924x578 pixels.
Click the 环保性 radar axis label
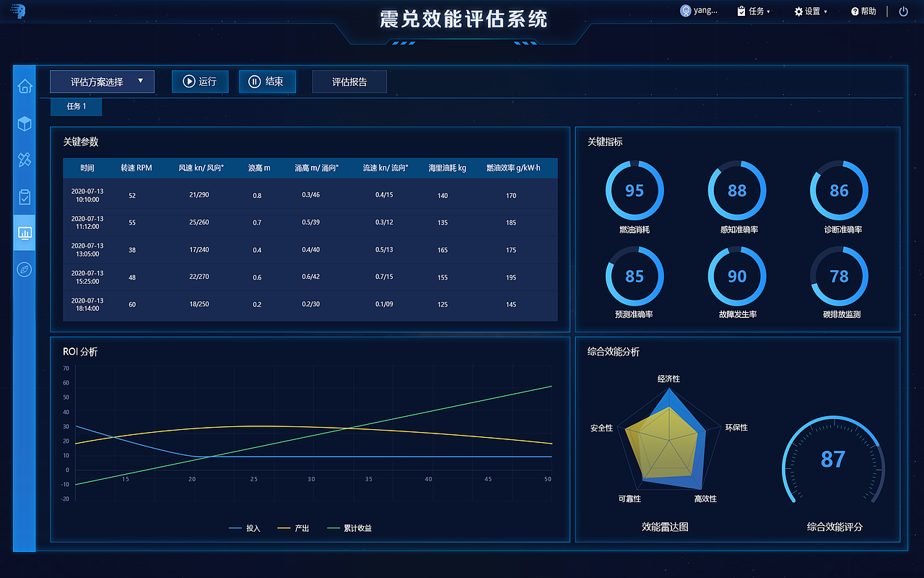pyautogui.click(x=736, y=428)
